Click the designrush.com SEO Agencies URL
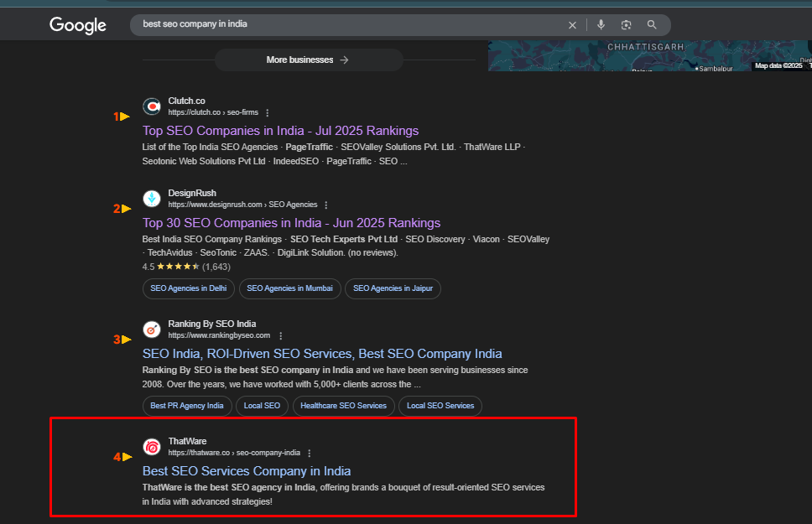The width and height of the screenshot is (812, 524). pos(243,205)
